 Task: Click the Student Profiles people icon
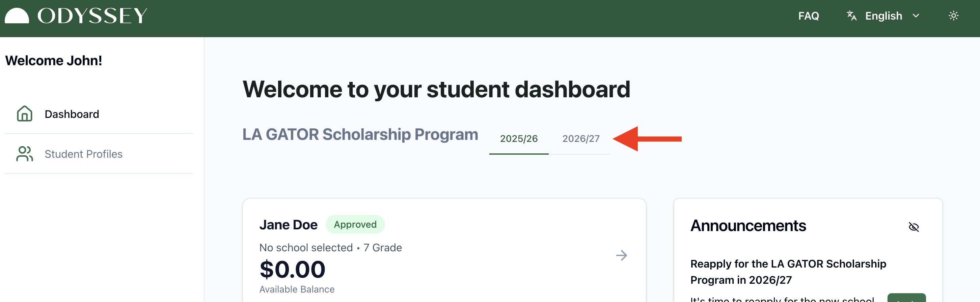25,154
